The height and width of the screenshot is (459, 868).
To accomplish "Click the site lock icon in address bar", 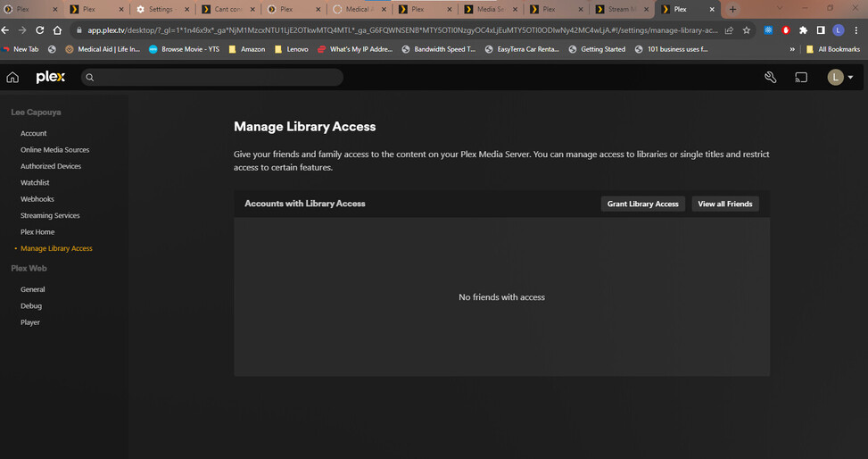I will (79, 30).
